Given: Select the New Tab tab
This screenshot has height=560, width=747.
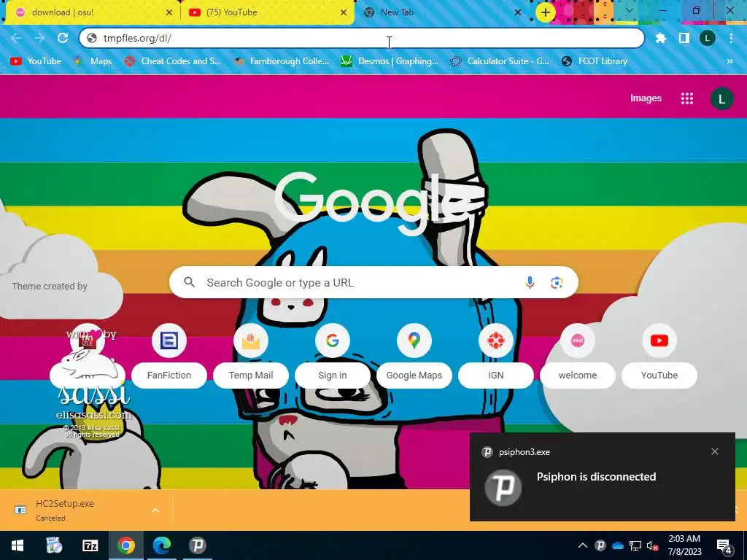Looking at the screenshot, I should [442, 12].
